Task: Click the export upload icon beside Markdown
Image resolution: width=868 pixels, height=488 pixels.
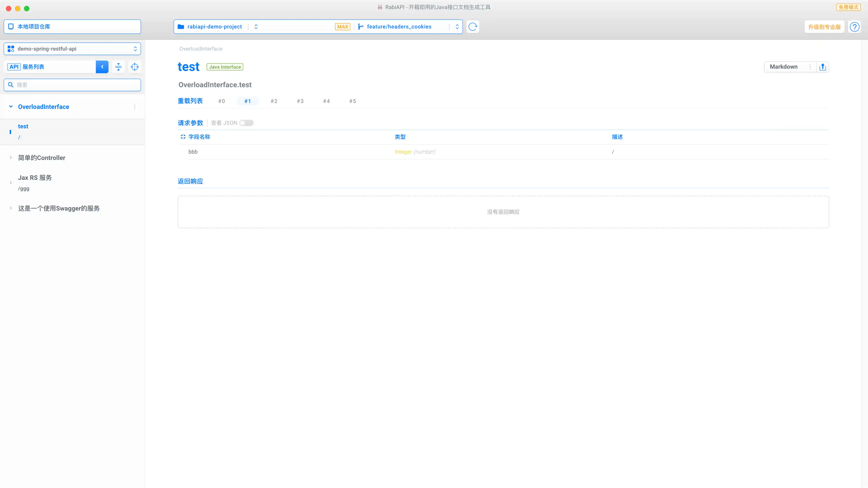Action: click(823, 67)
